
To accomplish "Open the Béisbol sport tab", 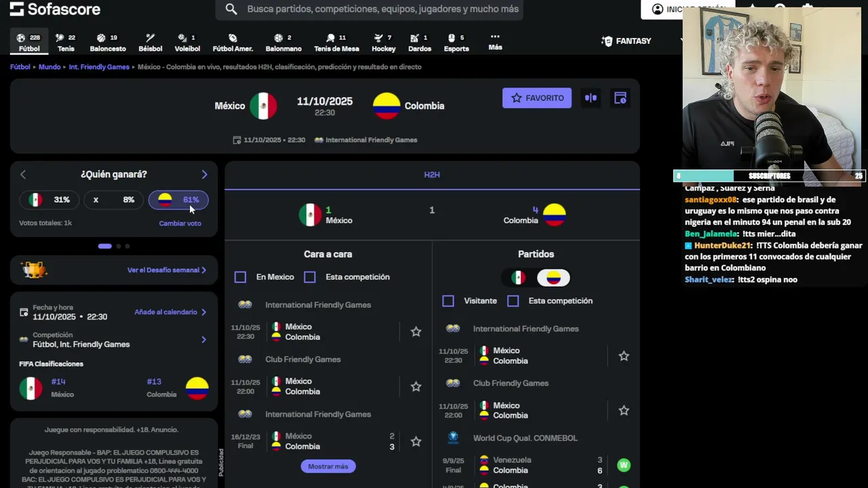I will pos(151,43).
